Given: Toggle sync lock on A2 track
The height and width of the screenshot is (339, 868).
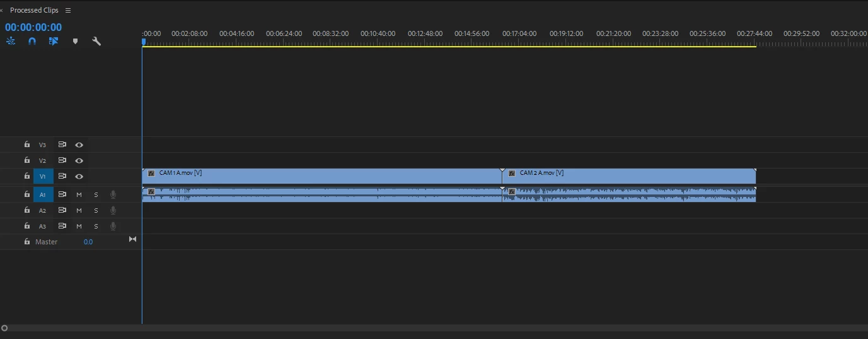Looking at the screenshot, I should (62, 210).
